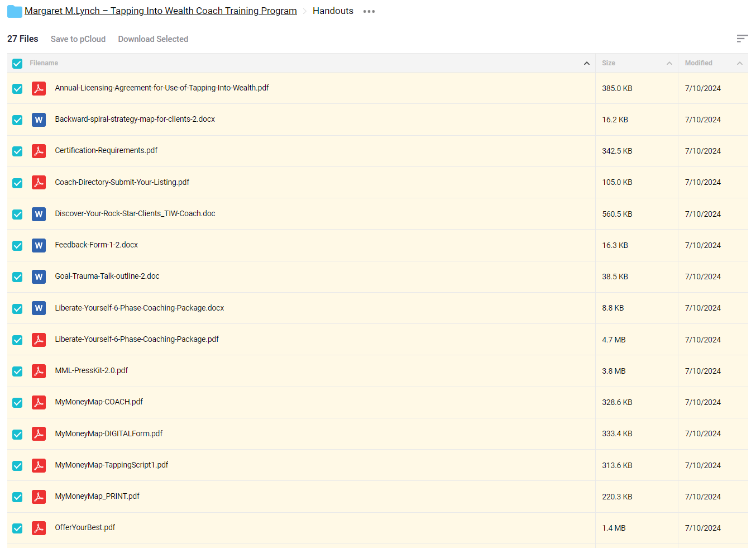The image size is (756, 548).
Task: Click PDF icon for MyMoneyMap-TappingScript1.pdf
Action: [x=39, y=465]
